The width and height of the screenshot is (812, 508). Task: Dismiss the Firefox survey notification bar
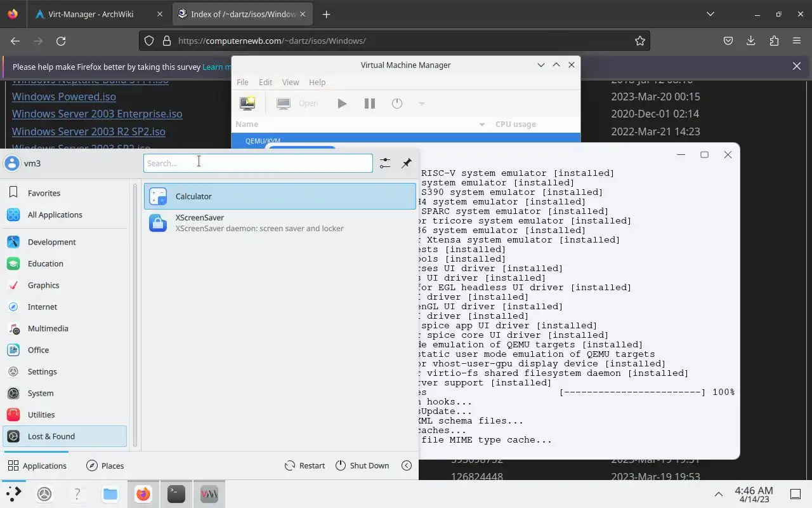coord(797,66)
